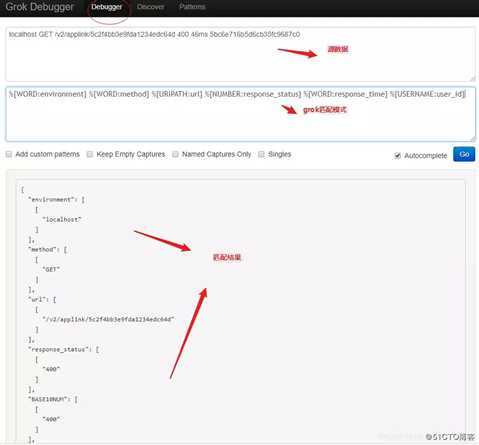The height and width of the screenshot is (445, 479).
Task: Grab the log input resize handle
Action: click(473, 79)
